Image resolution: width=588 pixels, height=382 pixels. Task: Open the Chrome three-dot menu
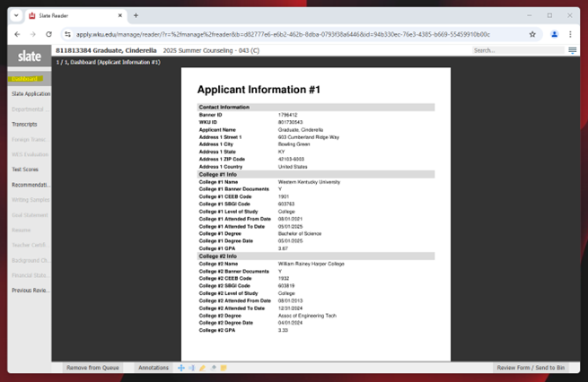[x=570, y=34]
